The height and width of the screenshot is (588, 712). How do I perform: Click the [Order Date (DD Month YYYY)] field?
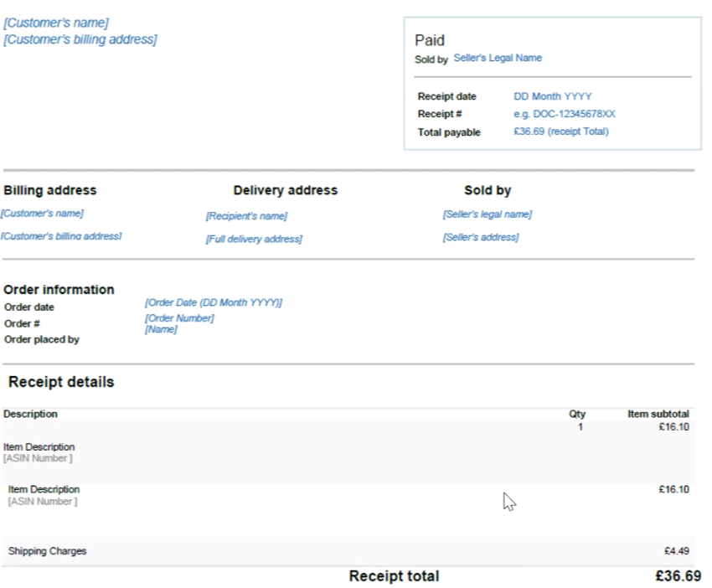(214, 302)
